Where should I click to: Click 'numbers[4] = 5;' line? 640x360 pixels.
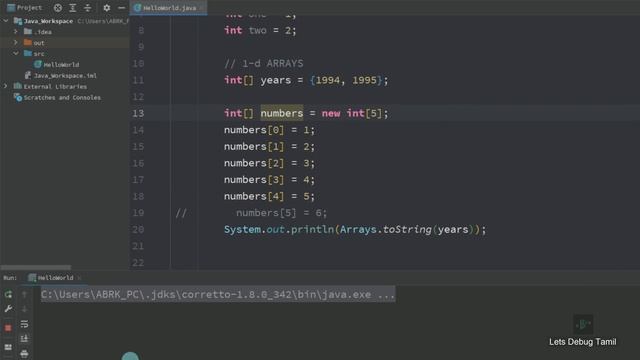(x=269, y=196)
